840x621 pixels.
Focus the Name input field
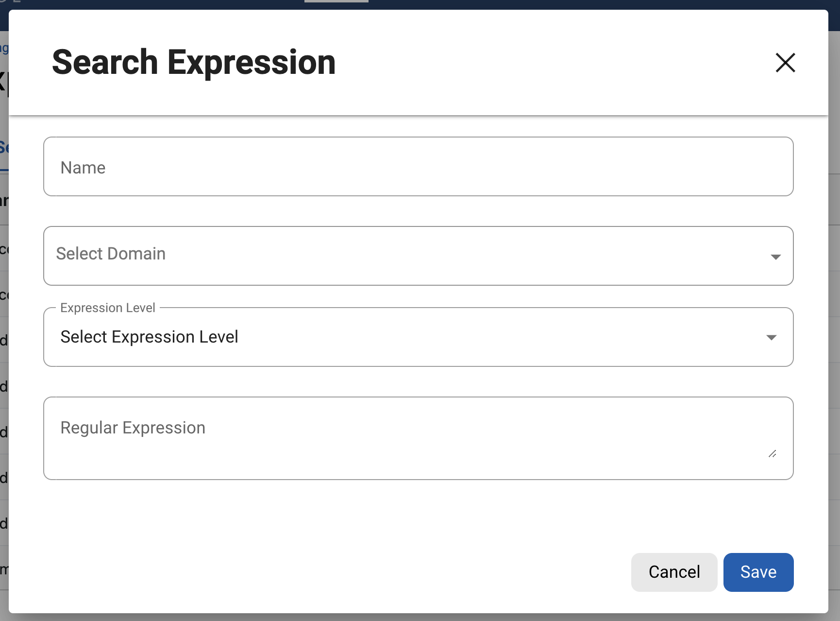[x=418, y=167]
